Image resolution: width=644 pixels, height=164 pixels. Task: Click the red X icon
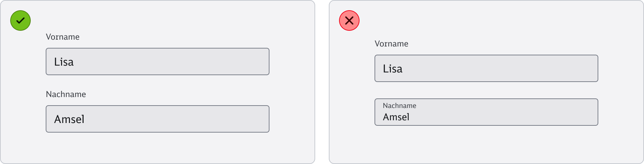click(349, 20)
